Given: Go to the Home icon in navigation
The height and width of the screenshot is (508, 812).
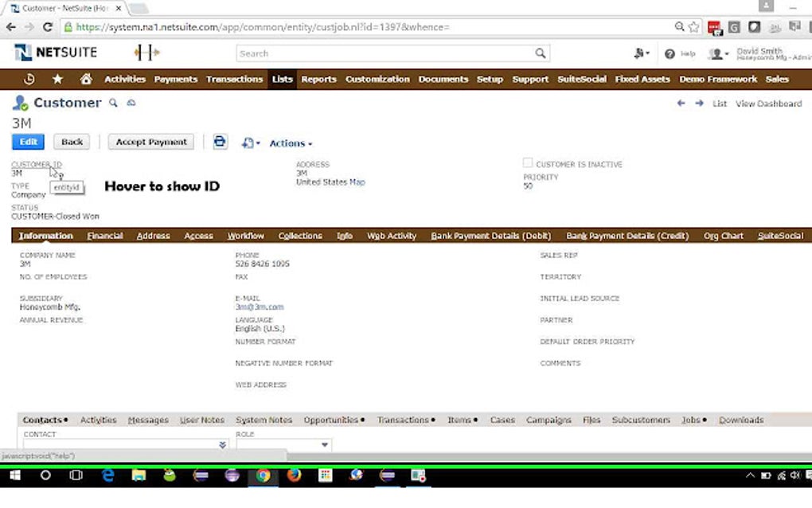Looking at the screenshot, I should 86,79.
